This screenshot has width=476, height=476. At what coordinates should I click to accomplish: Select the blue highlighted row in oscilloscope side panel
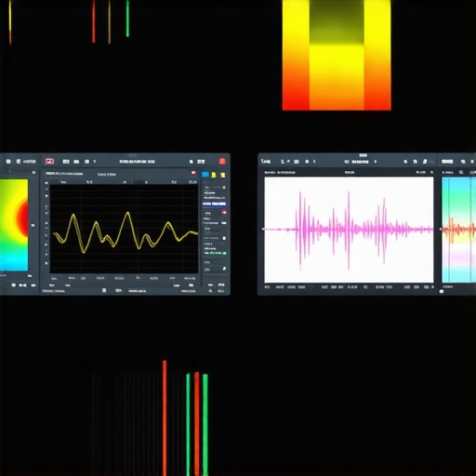215,204
